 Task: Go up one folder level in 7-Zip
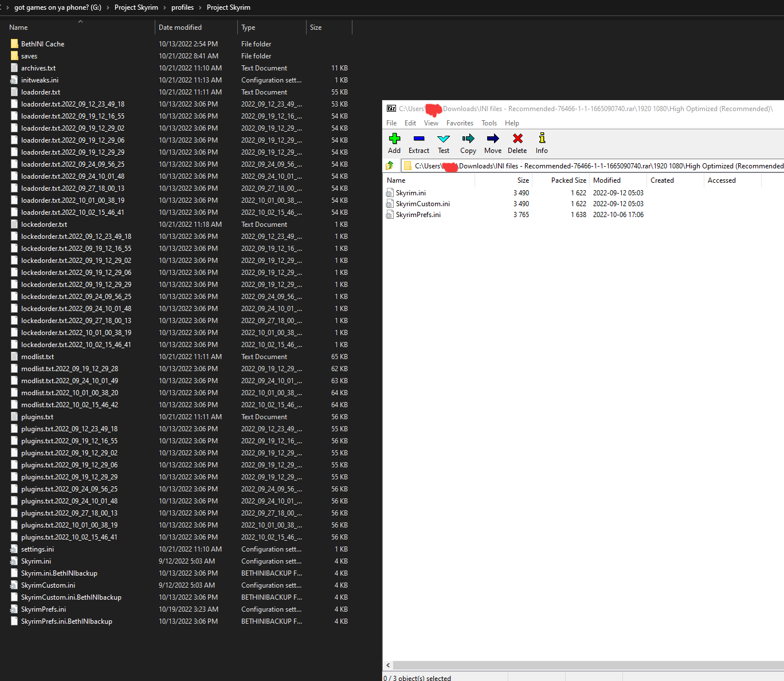[390, 166]
